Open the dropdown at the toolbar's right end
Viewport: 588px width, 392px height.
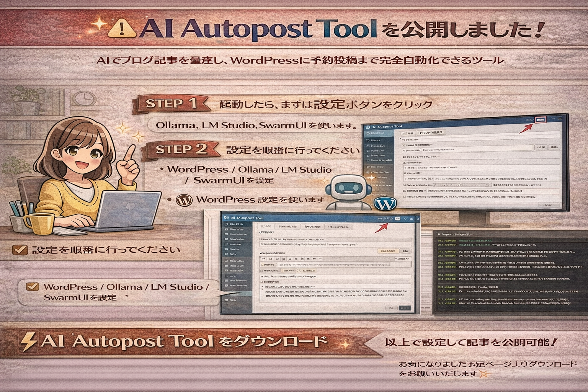pos(403,258)
